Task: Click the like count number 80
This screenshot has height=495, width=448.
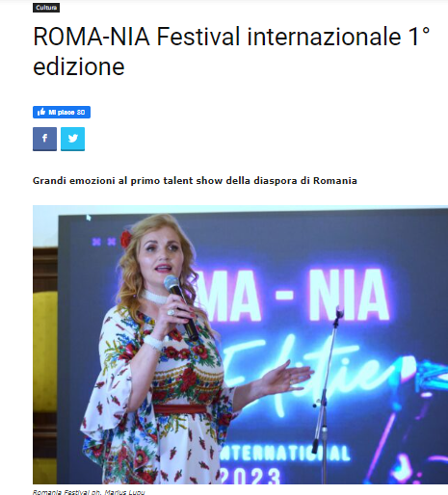Action: tap(81, 113)
